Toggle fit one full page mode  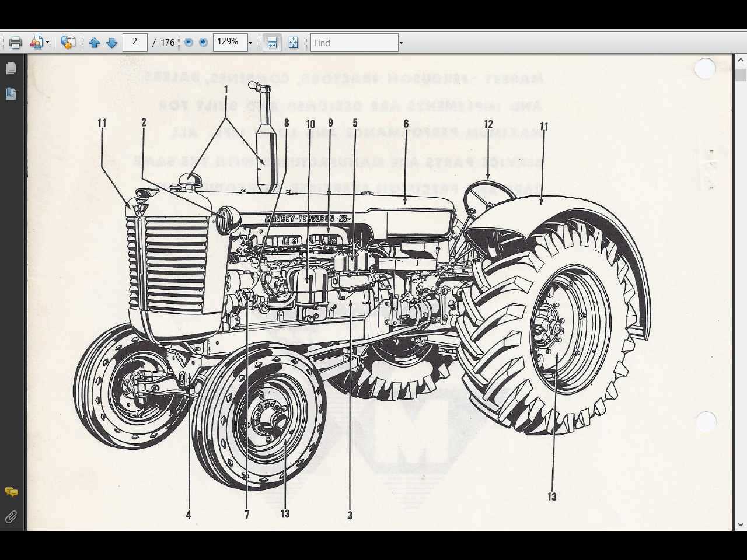click(293, 43)
